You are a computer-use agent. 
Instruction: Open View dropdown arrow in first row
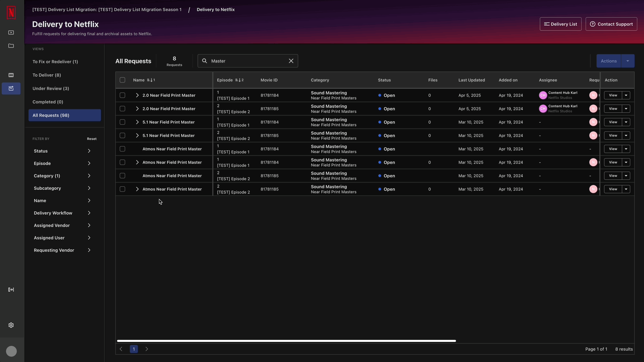[626, 95]
